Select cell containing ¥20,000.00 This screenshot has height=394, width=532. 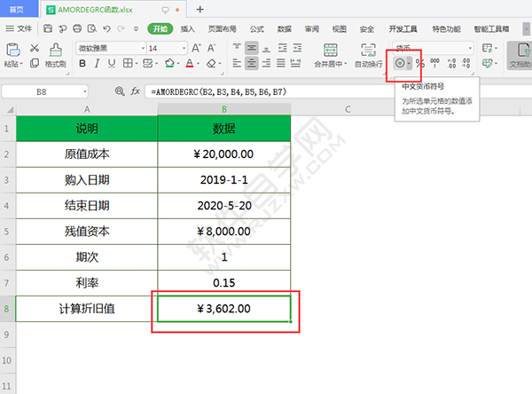pos(224,154)
